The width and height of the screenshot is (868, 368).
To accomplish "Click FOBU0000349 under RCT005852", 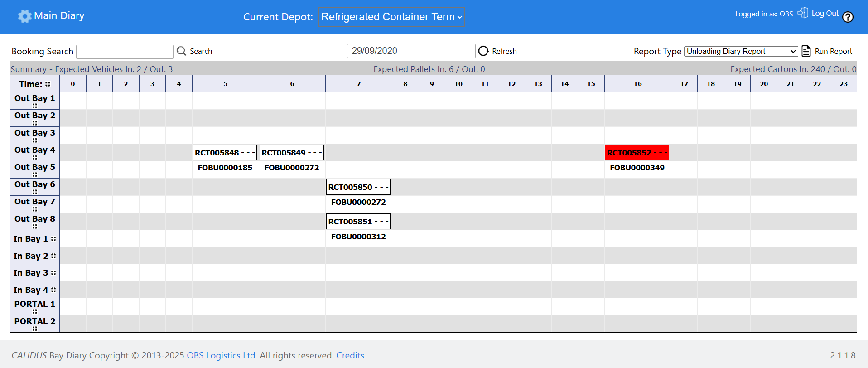I will pyautogui.click(x=637, y=168).
